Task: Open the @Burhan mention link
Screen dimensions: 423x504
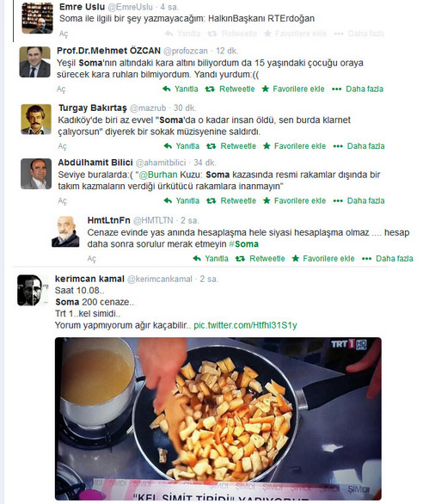Action: tap(158, 175)
